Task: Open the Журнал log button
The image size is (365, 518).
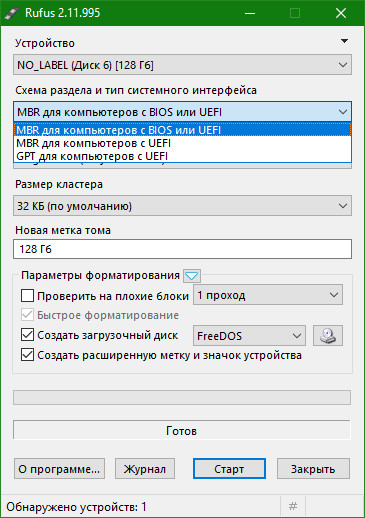Action: click(145, 469)
